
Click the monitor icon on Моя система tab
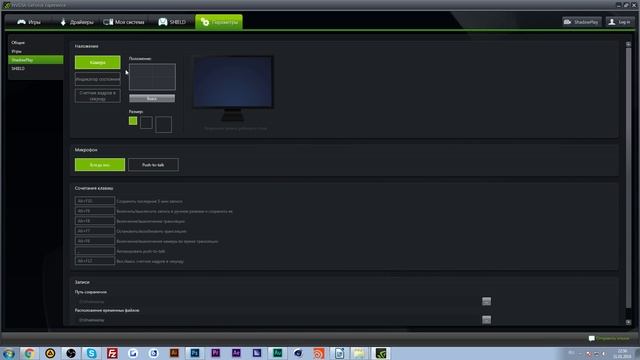coord(108,22)
